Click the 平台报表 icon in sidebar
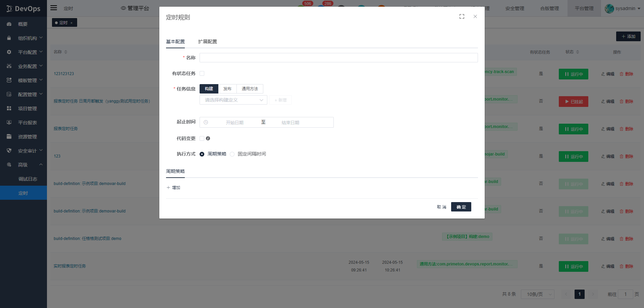The width and height of the screenshot is (644, 308). tap(9, 123)
